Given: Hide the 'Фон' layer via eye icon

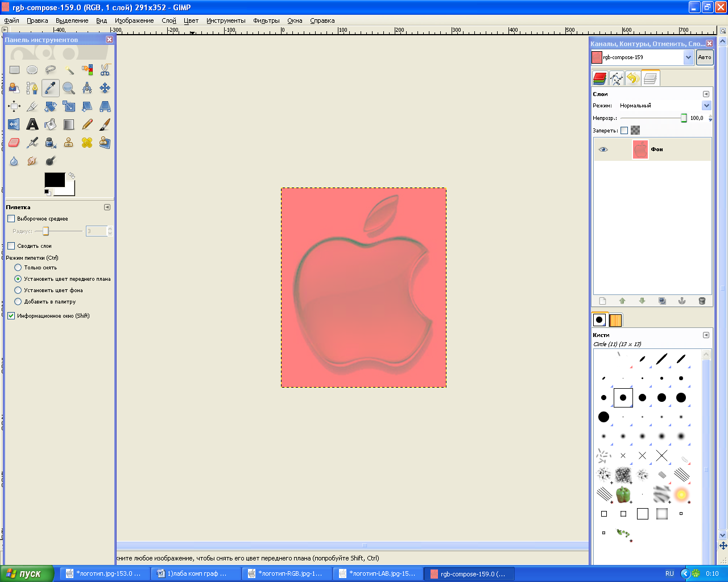Looking at the screenshot, I should tap(603, 149).
